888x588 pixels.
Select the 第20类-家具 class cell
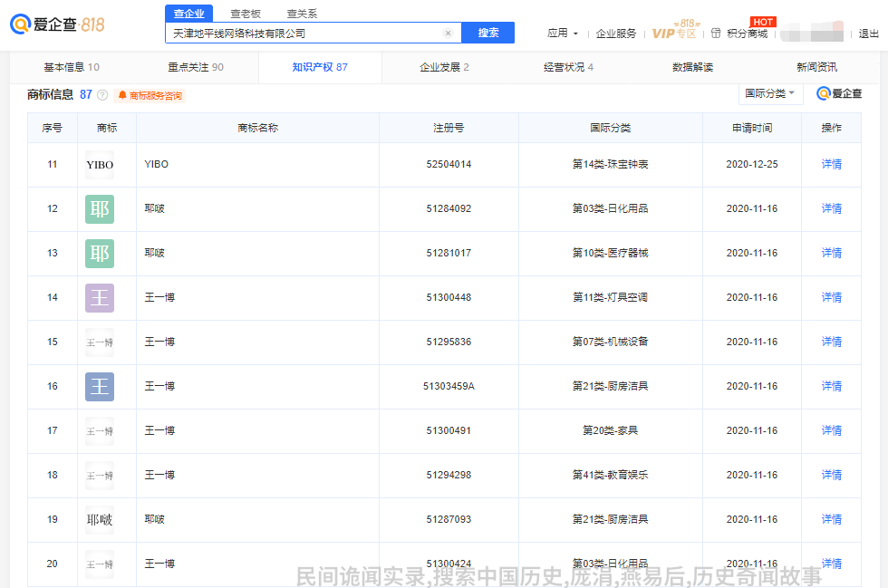611,430
